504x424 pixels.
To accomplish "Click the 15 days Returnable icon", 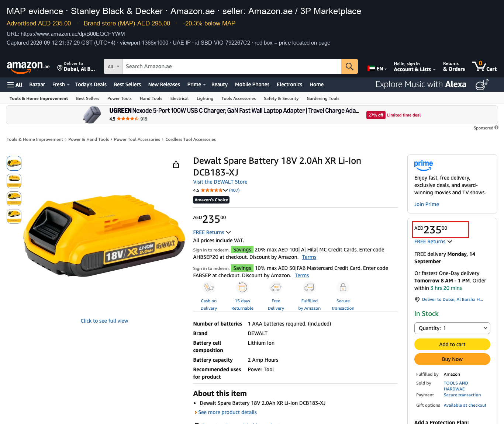I will (x=242, y=287).
